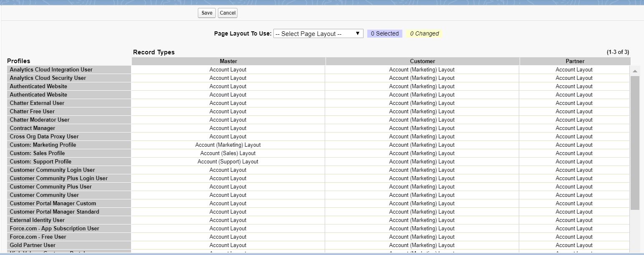Click the scrollbar up arrow
This screenshot has height=255, width=644.
(635, 70)
